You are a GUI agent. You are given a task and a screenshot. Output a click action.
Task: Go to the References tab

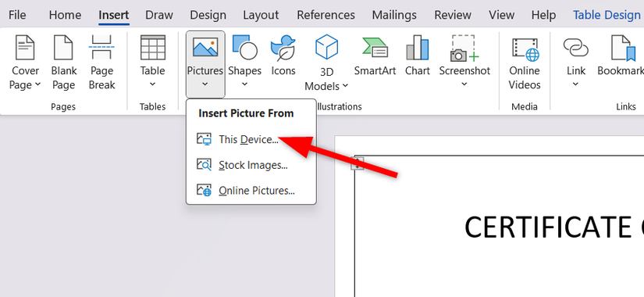tap(326, 15)
